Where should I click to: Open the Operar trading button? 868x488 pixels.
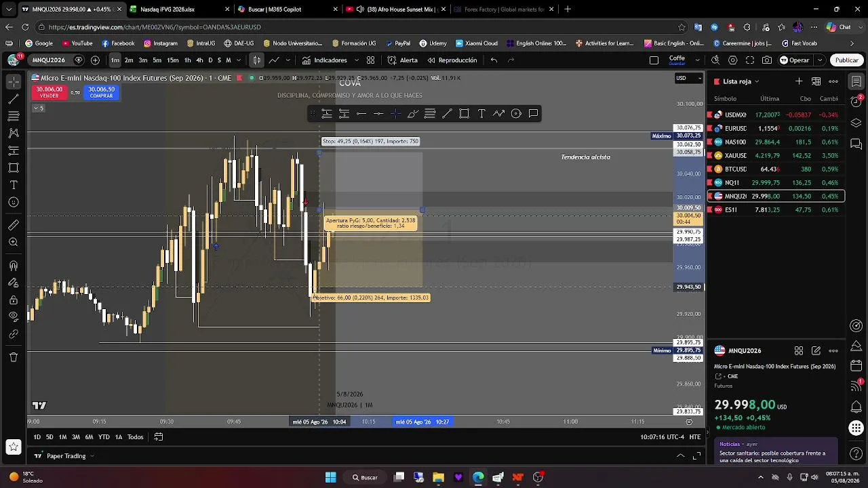point(795,60)
